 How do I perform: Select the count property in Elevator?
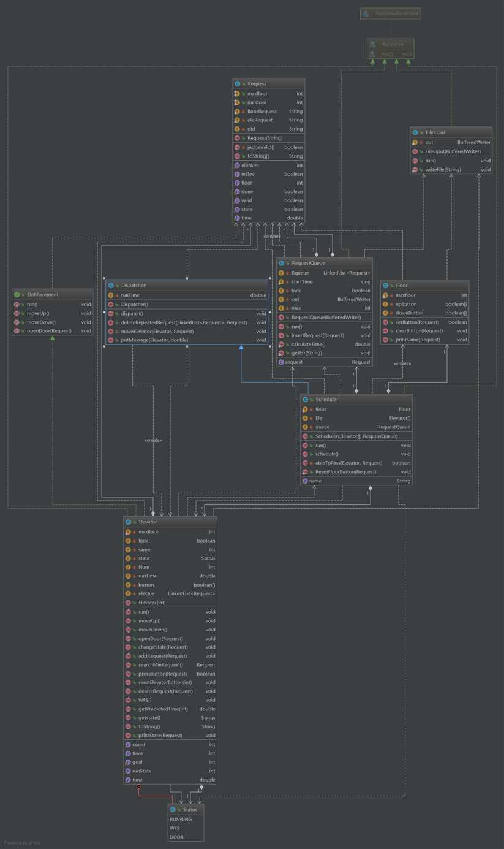pos(170,745)
